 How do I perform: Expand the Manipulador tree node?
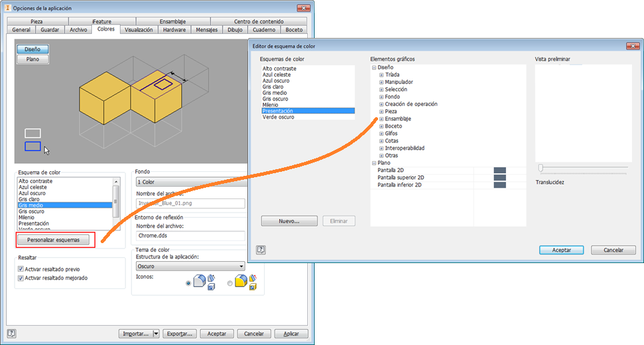(381, 82)
